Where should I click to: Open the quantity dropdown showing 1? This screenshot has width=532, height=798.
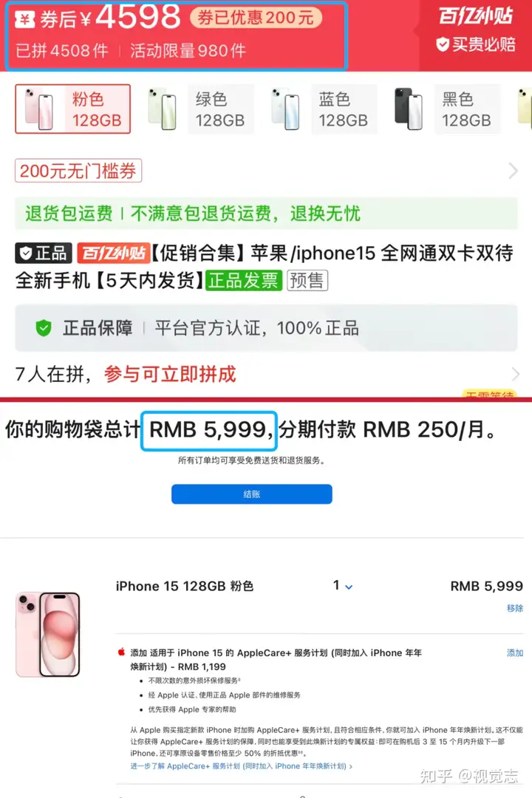343,586
